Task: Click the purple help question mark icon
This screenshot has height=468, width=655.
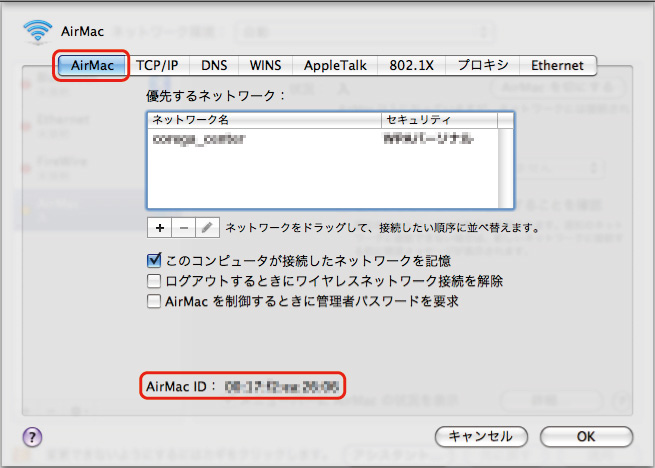Action: coord(32,437)
